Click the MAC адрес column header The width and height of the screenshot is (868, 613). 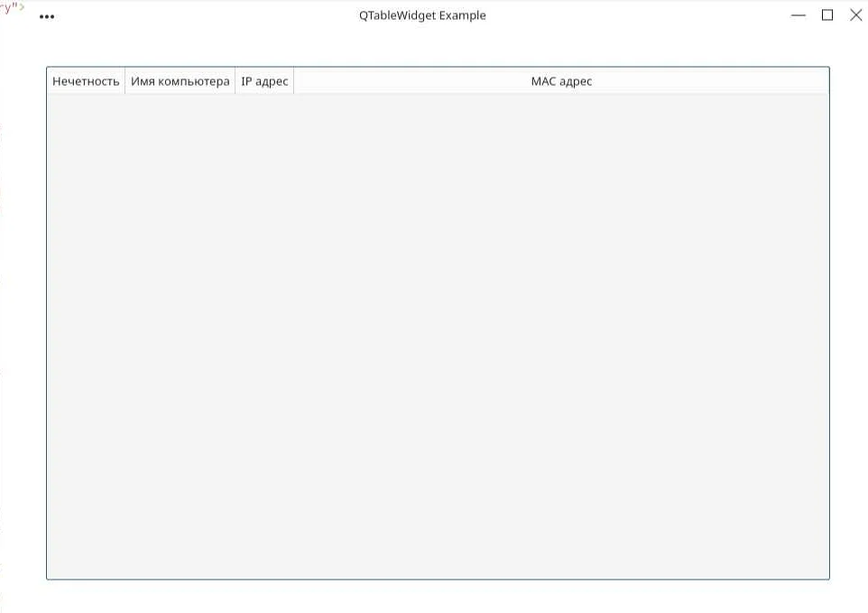pyautogui.click(x=560, y=81)
